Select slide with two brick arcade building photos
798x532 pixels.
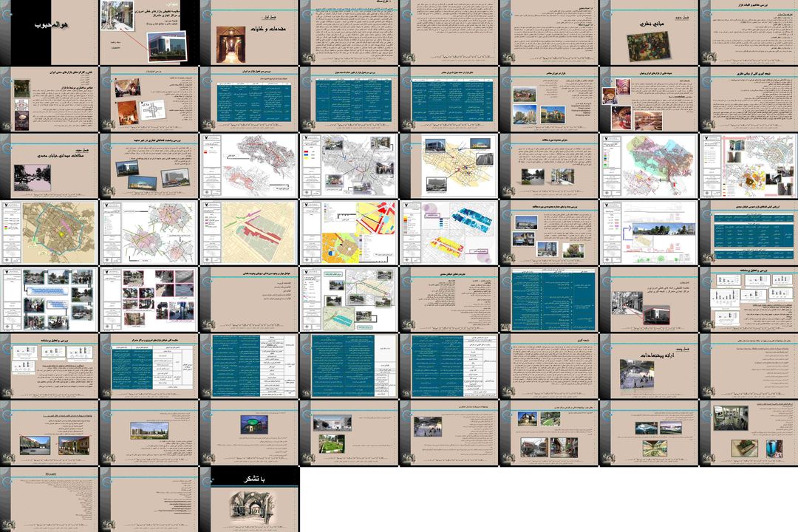pos(50,433)
